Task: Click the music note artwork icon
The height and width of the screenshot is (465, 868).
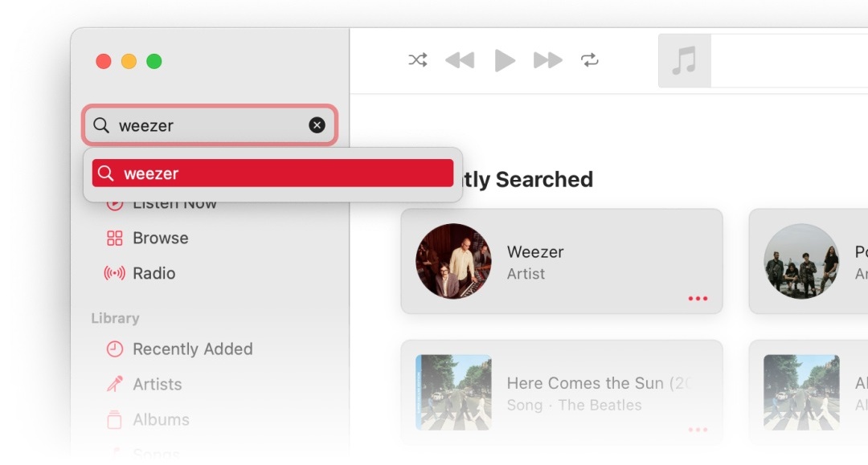Action: click(x=684, y=61)
